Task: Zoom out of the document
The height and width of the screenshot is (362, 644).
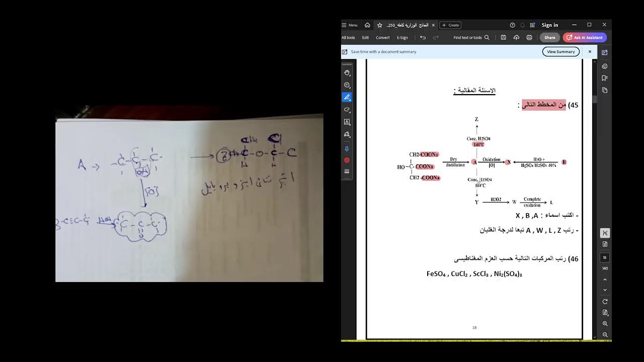Action: click(x=605, y=335)
